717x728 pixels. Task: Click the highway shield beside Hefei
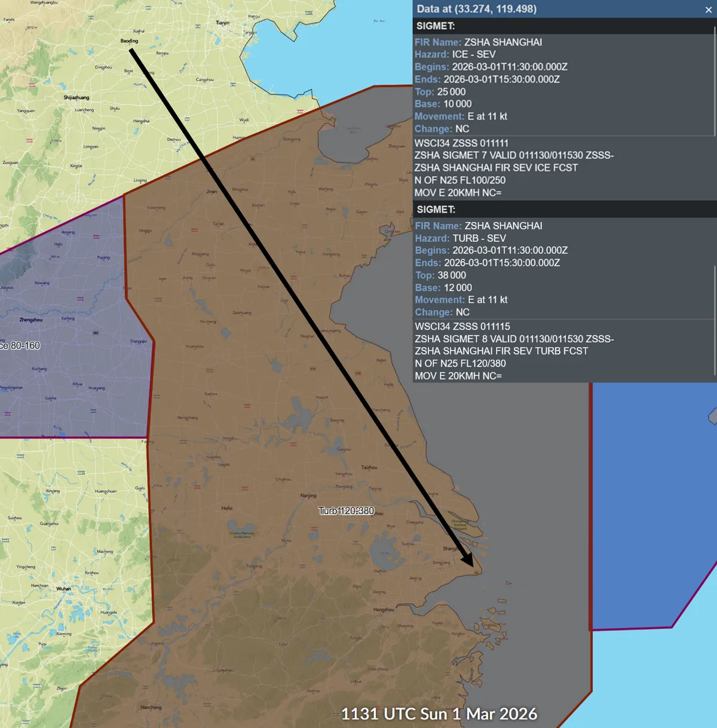coord(244,488)
